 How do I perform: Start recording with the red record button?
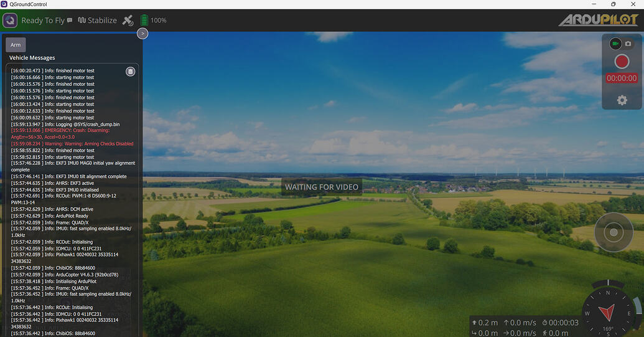coord(622,62)
